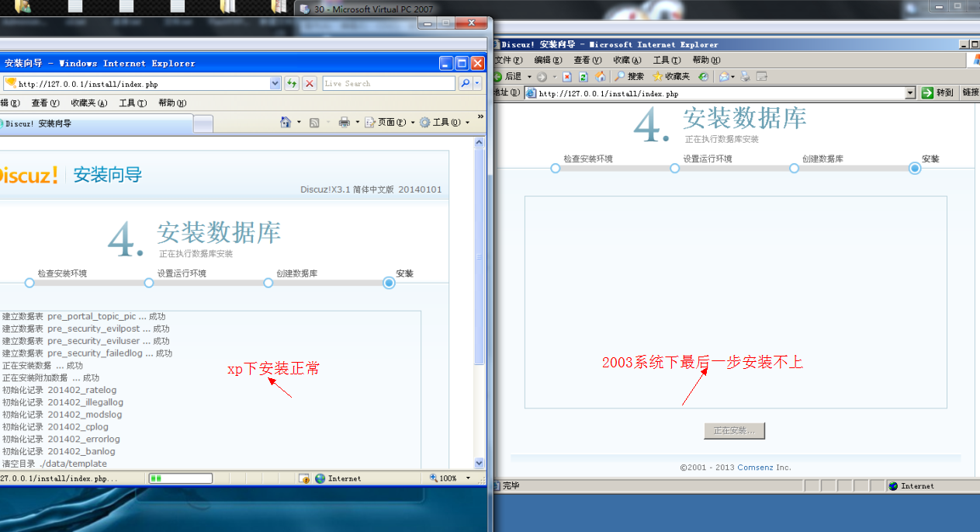Click 链接 Links toolbar label
Image resolution: width=980 pixels, height=532 pixels.
[x=971, y=92]
